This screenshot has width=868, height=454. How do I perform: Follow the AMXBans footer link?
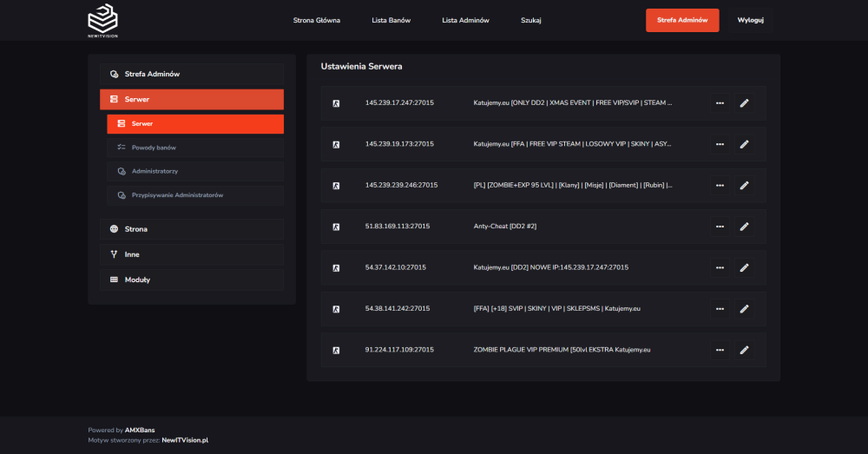(x=140, y=431)
